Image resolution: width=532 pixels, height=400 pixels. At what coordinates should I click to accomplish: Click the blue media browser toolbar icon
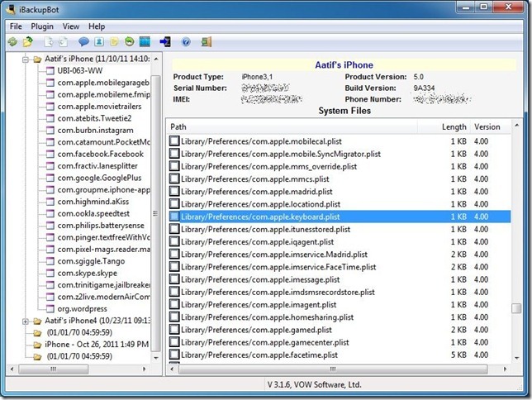coord(145,41)
